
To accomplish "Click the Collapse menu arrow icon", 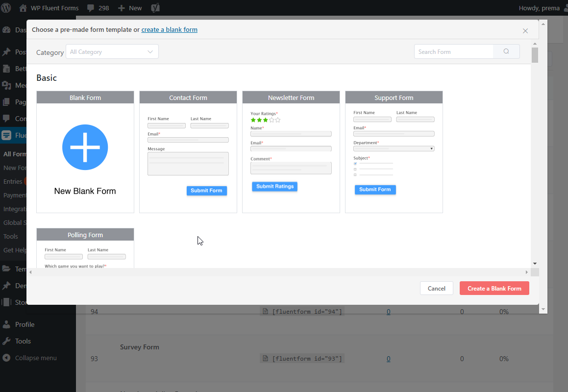I will point(6,358).
